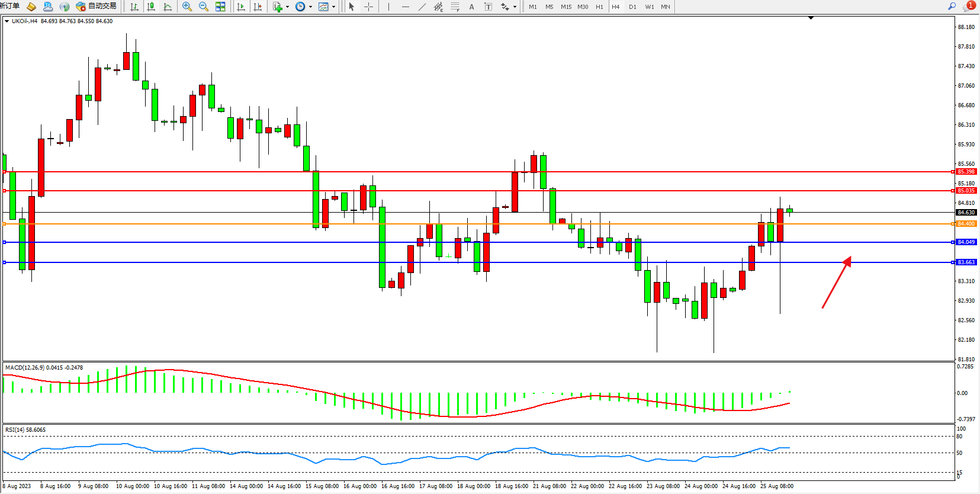Image resolution: width=980 pixels, height=494 pixels.
Task: Expand the chart templates dropdown arrow
Action: pos(333,7)
